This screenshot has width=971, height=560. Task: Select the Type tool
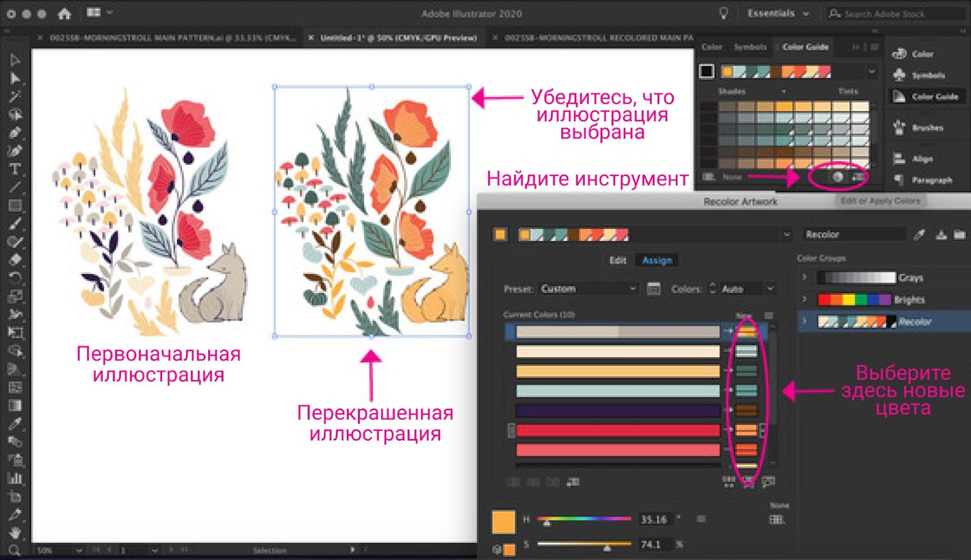(x=15, y=169)
